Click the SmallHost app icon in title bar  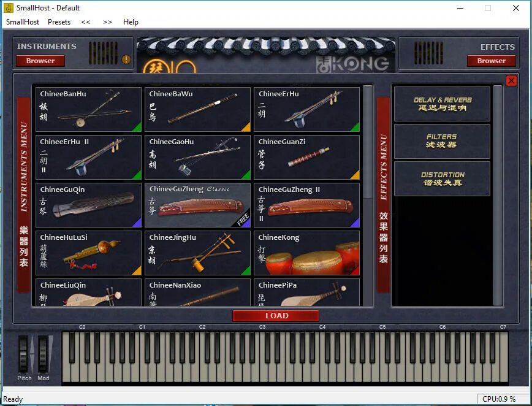tap(8, 8)
